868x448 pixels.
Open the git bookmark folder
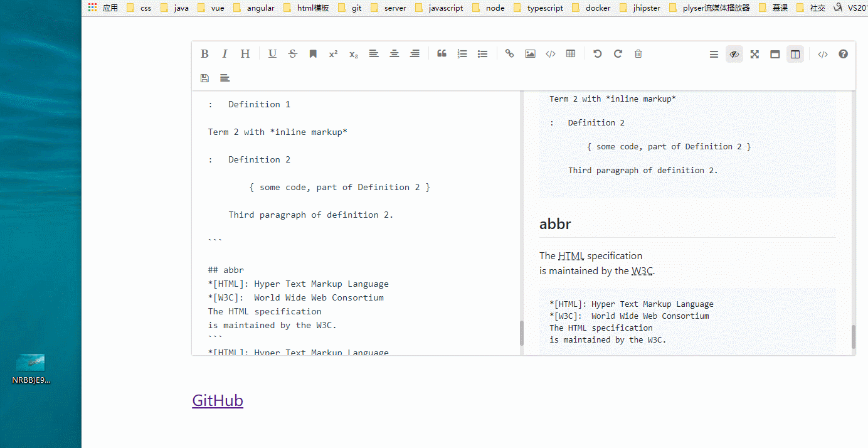pos(350,8)
